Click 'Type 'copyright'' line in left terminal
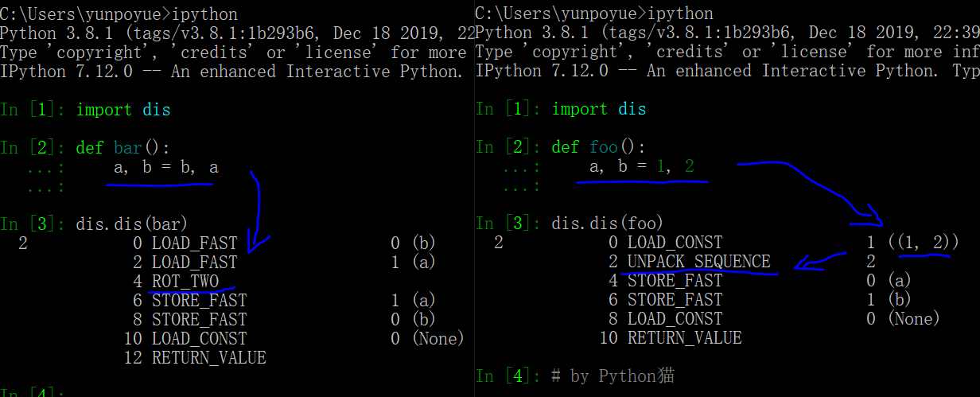The image size is (980, 397). 233,53
